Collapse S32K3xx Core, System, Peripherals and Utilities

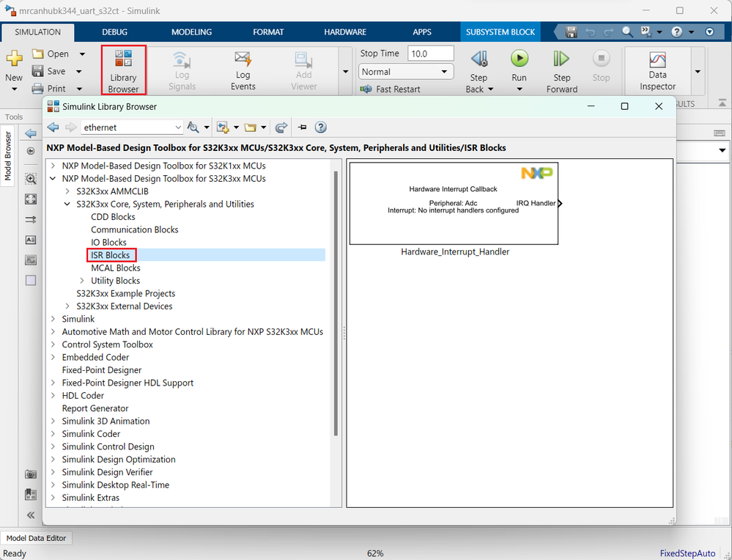[67, 204]
